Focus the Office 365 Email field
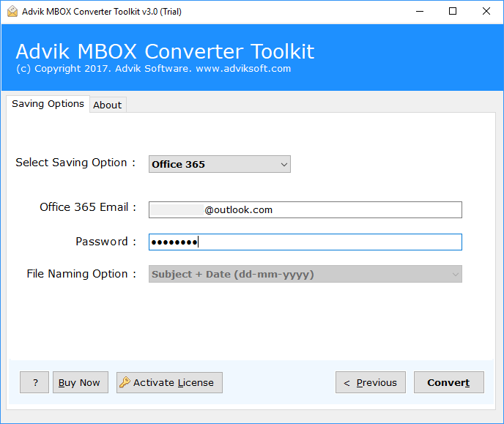This screenshot has width=504, height=424. 305,209
